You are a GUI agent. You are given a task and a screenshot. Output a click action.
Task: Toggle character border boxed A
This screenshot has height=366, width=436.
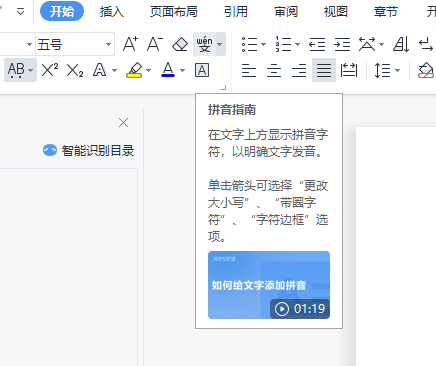pos(202,70)
